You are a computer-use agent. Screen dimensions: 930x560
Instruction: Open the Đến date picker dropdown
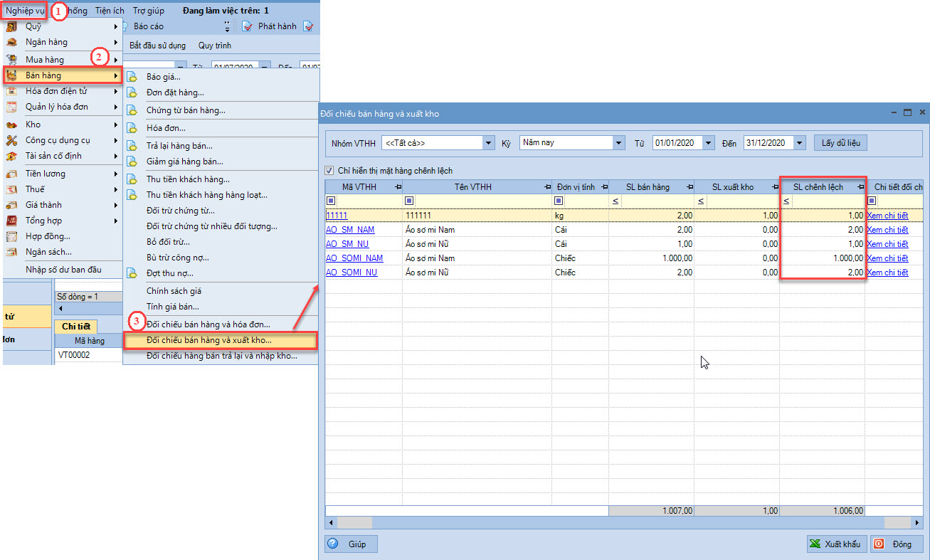click(x=800, y=143)
